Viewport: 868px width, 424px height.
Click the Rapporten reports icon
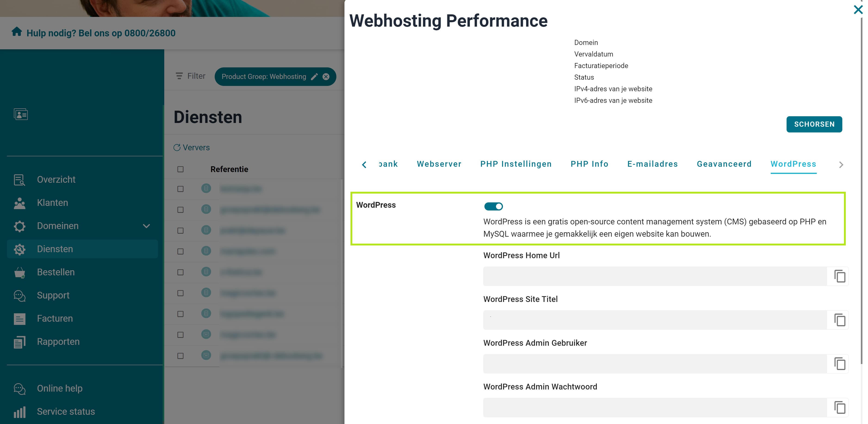[x=19, y=342]
